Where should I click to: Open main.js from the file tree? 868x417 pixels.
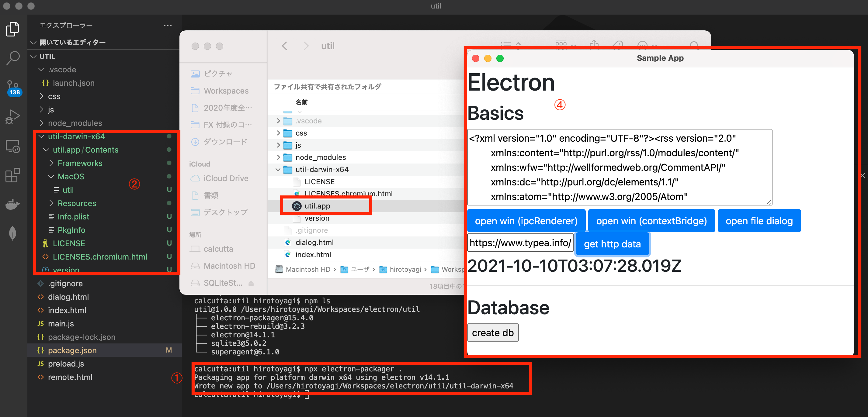tap(61, 323)
